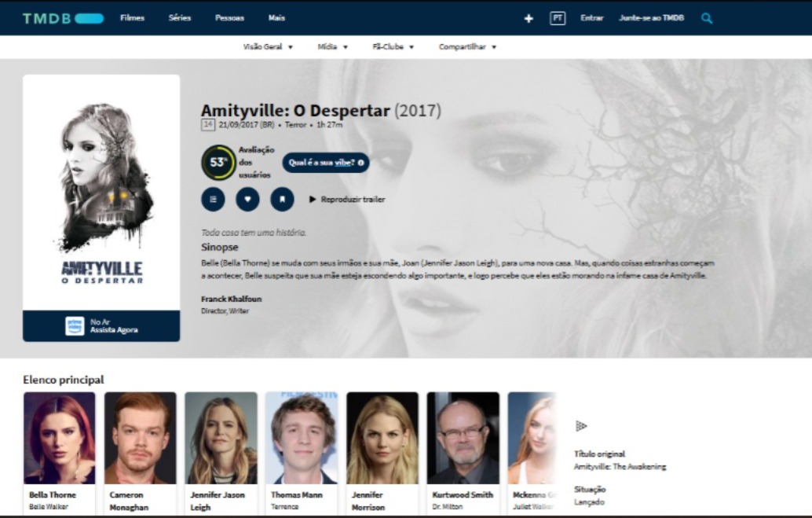Screen dimensions: 812x518
Task: Mark movie as favorite with heart icon
Action: coord(247,200)
